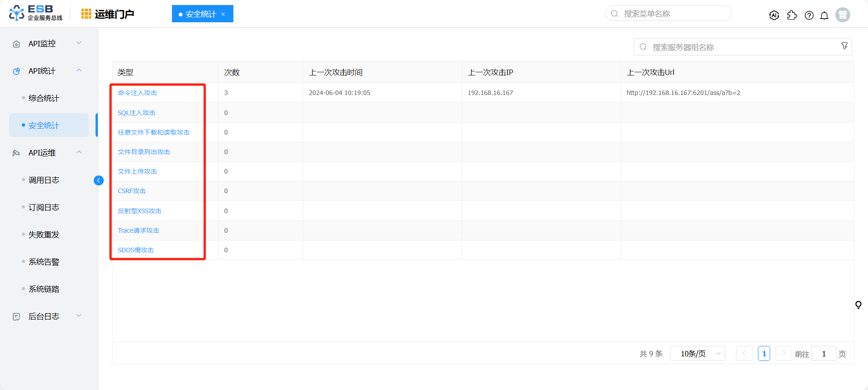Collapse the API运维 menu
This screenshot has width=868, height=390.
(79, 152)
